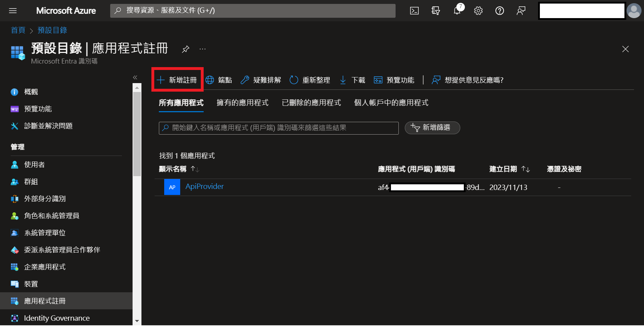Open the more options ellipsis beside title
The height and width of the screenshot is (326, 644).
point(203,49)
